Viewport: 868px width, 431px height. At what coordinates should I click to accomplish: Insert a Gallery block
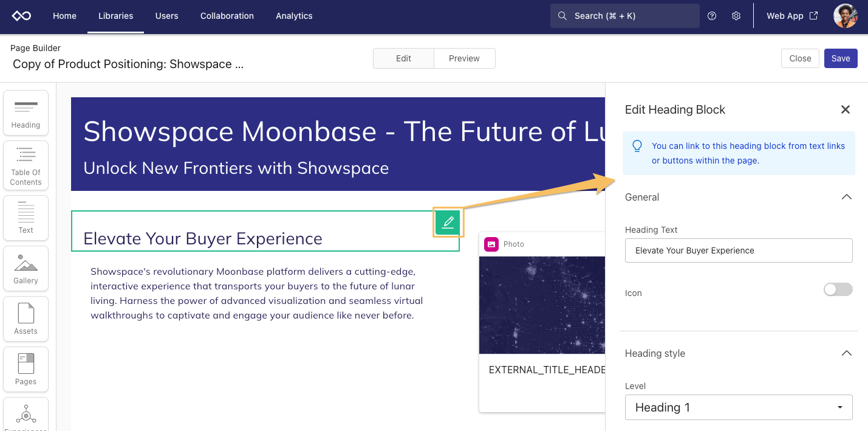(x=26, y=268)
